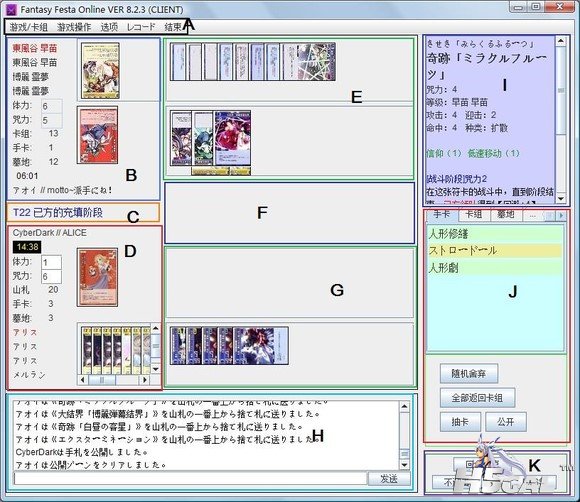
Task: Send chat message with 发送 button
Action: click(389, 479)
